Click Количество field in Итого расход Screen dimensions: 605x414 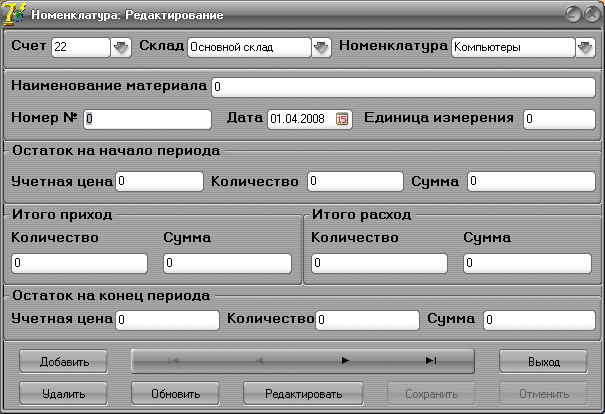click(x=379, y=264)
